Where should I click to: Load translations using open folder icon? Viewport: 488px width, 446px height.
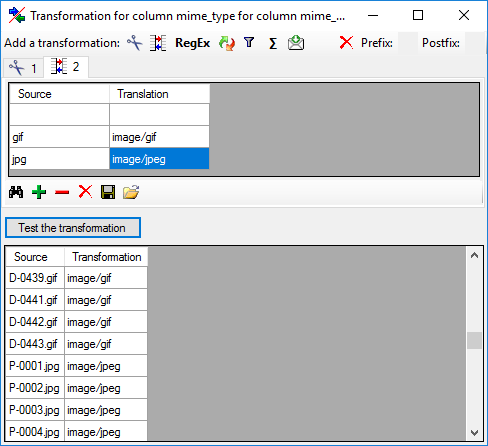coord(131,192)
